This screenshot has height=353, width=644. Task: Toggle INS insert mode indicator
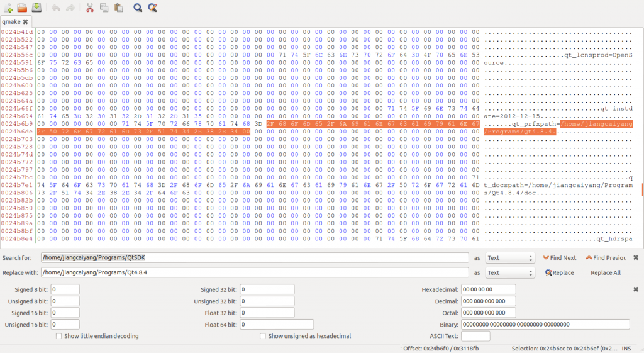coord(626,349)
